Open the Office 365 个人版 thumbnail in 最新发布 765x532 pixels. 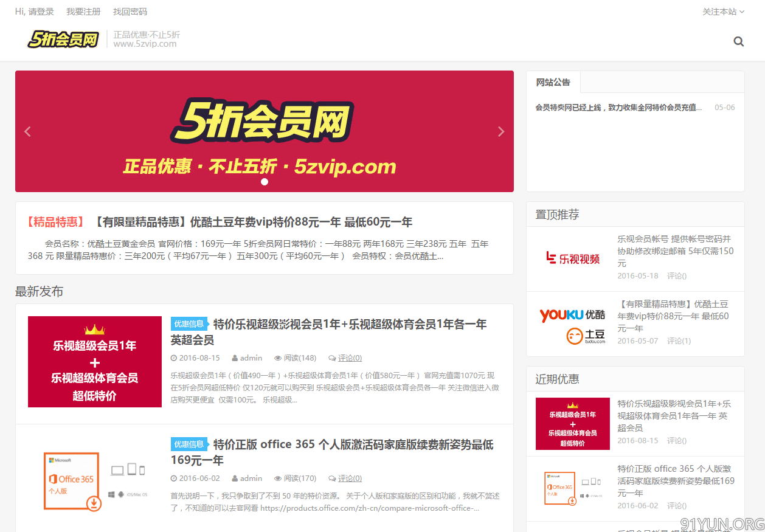click(x=95, y=482)
